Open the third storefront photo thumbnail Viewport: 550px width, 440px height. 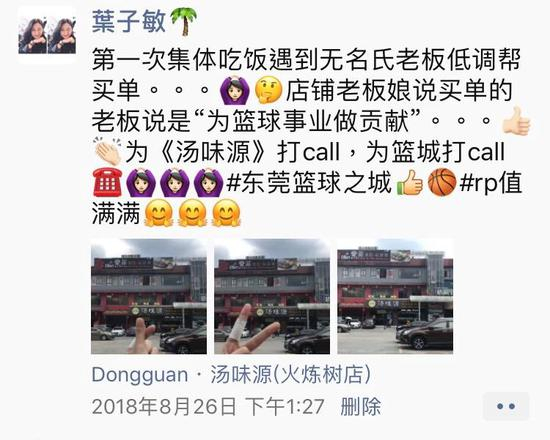[395, 296]
